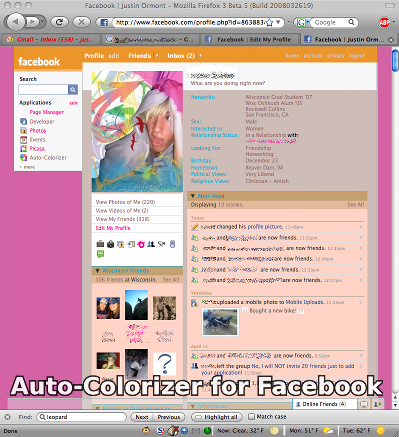Hide the profile picture change story

361,227
